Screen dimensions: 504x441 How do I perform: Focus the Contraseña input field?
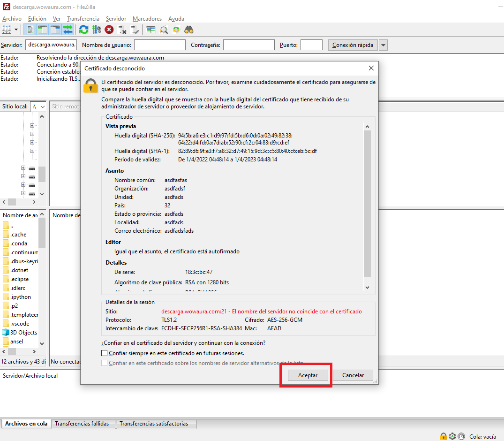[x=249, y=45]
